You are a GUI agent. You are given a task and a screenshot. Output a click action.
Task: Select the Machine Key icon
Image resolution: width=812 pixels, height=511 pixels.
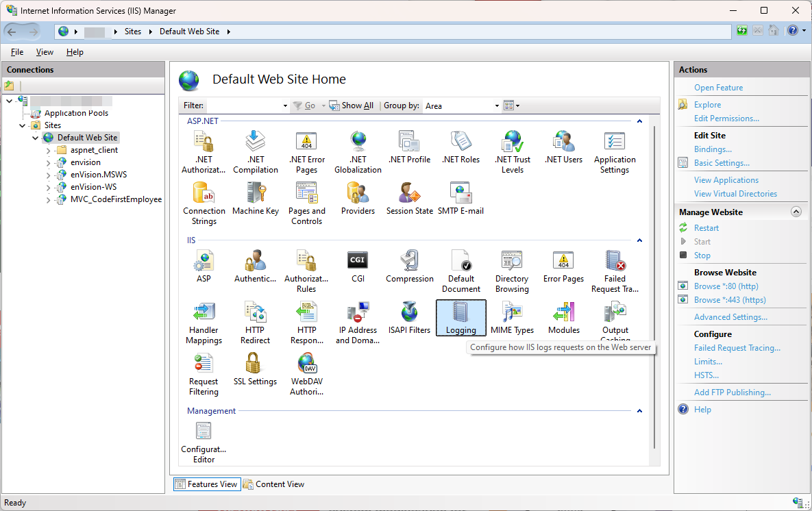pyautogui.click(x=256, y=199)
